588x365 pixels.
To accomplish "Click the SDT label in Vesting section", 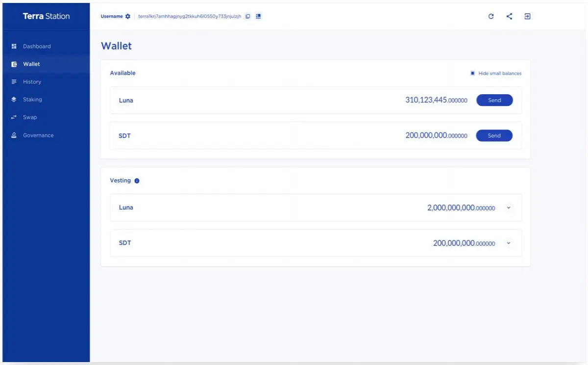I will tap(125, 243).
